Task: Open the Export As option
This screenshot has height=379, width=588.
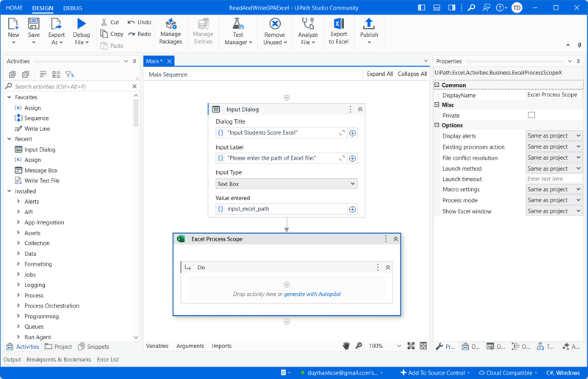Action: [x=57, y=31]
